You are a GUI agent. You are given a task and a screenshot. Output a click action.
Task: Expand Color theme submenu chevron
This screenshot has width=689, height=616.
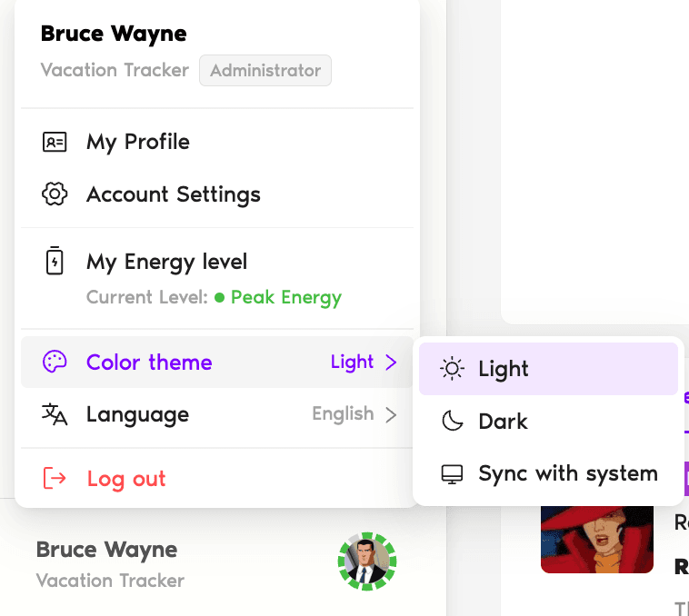click(391, 363)
